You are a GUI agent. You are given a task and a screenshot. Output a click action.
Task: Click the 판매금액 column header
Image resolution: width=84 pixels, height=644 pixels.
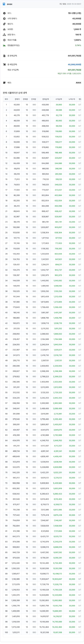pos(45,99)
